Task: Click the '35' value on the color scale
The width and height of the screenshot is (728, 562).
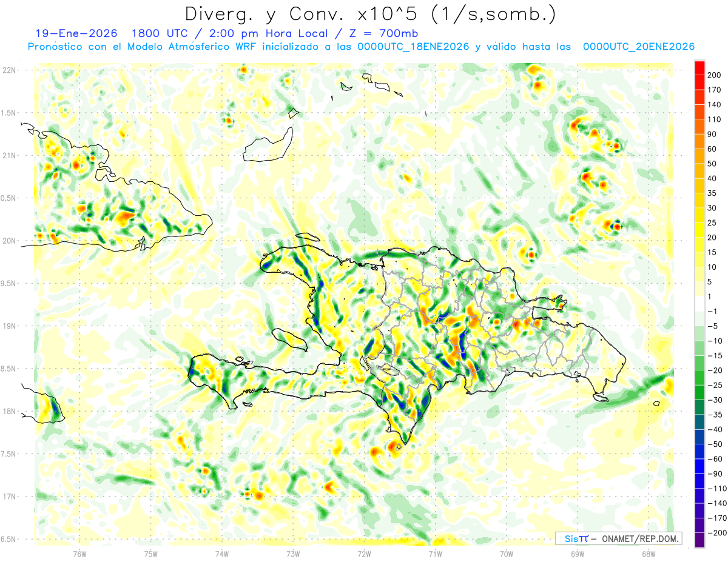Action: [x=713, y=193]
